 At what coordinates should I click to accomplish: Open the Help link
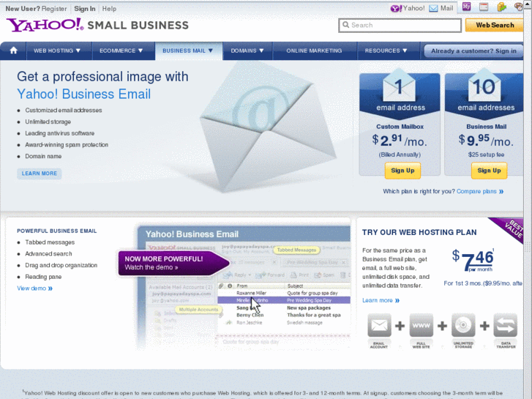[109, 9]
